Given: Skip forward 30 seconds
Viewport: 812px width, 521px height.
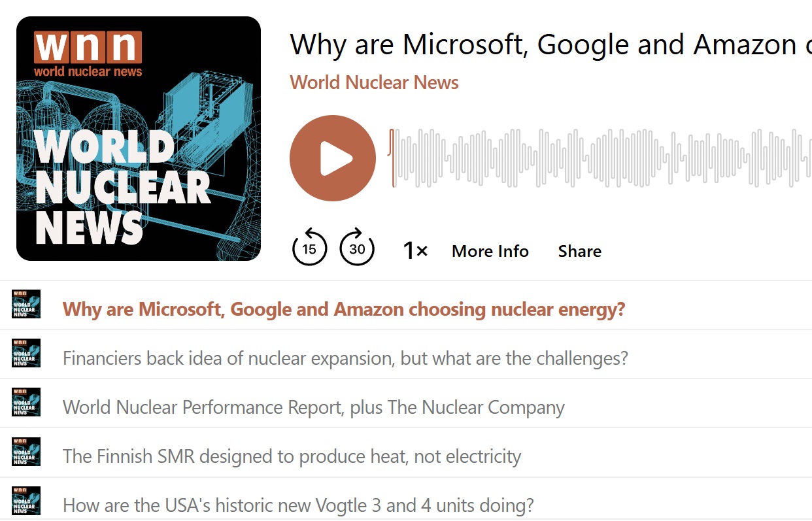Looking at the screenshot, I should 357,248.
